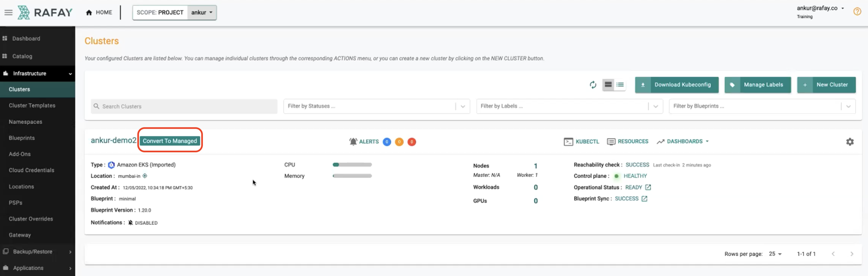Open Operational Status READY external link icon
868x276 pixels.
(x=648, y=187)
